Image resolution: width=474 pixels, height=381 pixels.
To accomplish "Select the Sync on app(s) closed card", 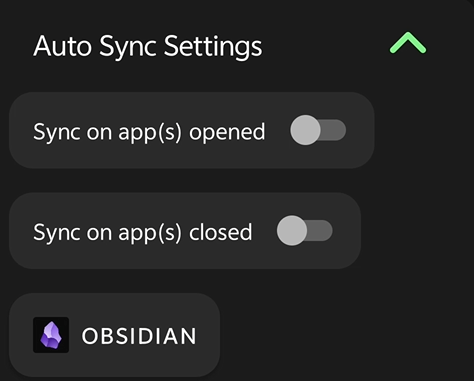I will click(x=185, y=230).
